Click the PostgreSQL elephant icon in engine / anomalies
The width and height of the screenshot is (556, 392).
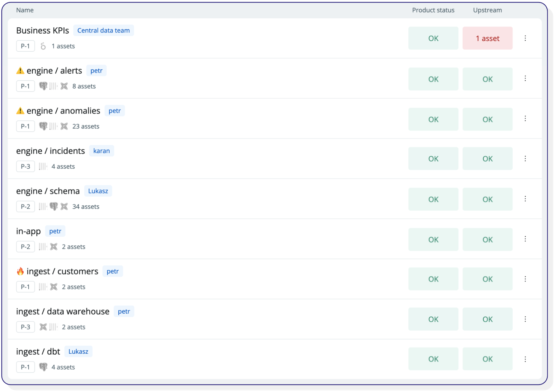(x=43, y=126)
